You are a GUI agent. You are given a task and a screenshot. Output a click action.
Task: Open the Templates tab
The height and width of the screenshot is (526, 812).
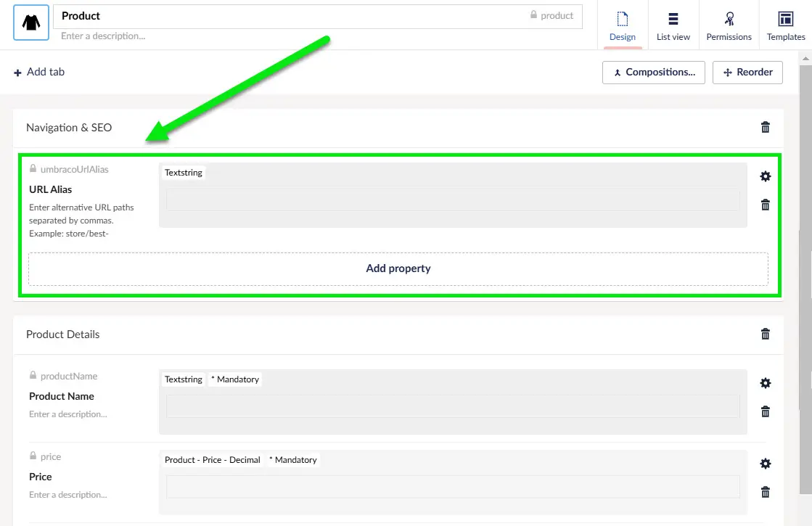point(786,25)
